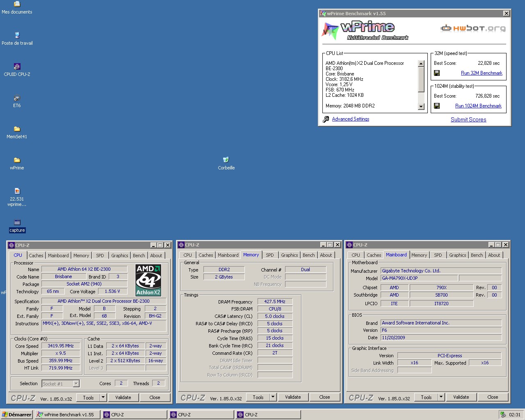Click Validate in the Memory tab window
The image size is (525, 420).
(x=293, y=397)
